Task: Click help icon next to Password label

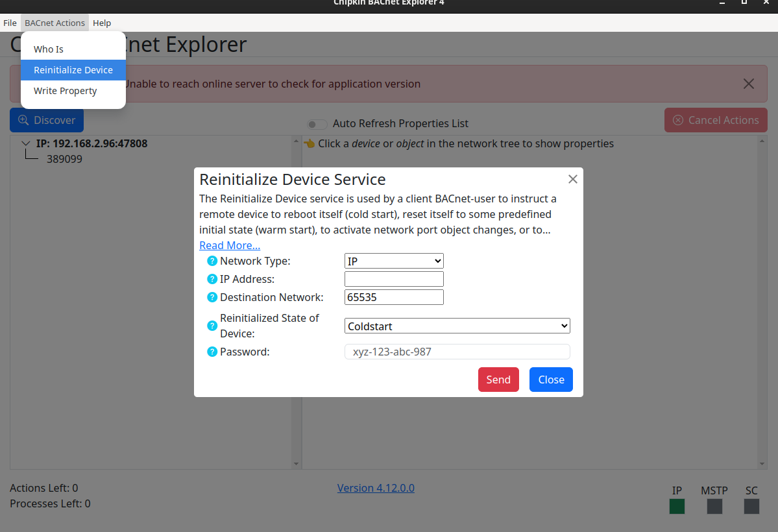Action: point(212,352)
